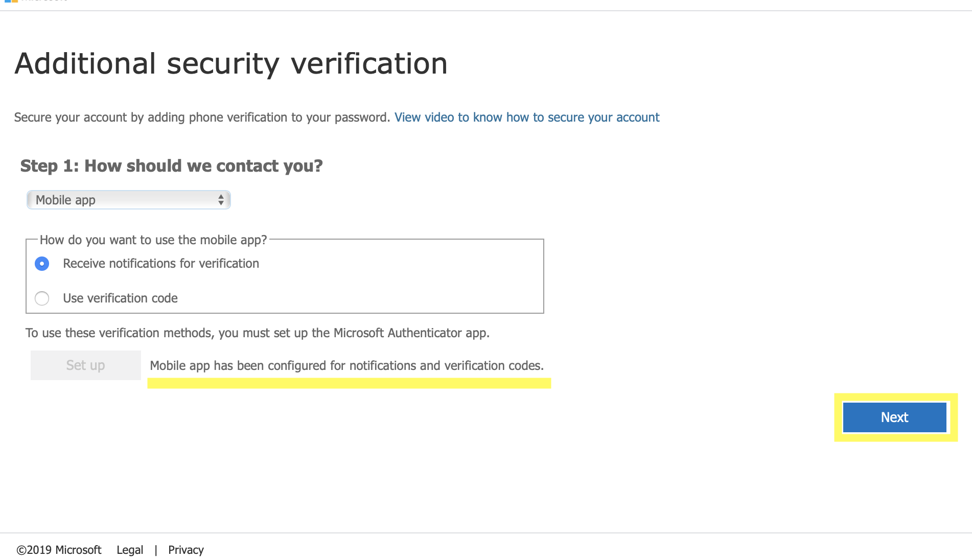Screen dimensions: 972x560
Task: Open the Privacy link at the bottom
Action: (186, 550)
